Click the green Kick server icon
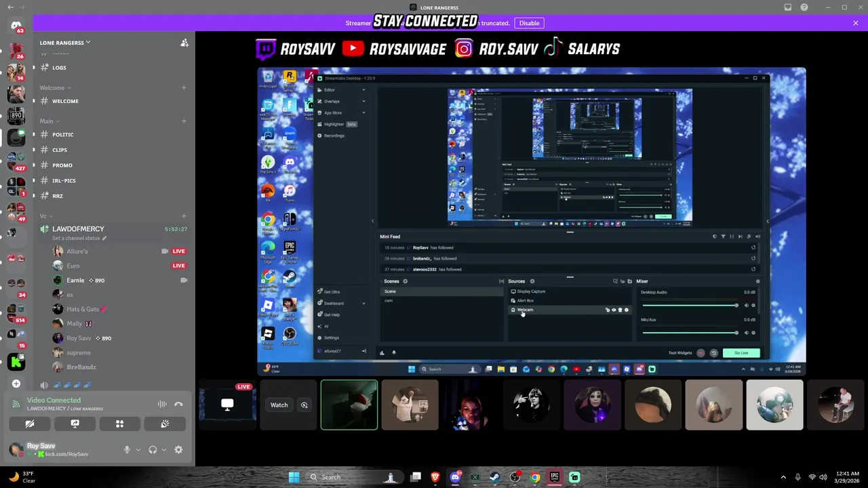Image resolution: width=868 pixels, height=488 pixels. 16,363
